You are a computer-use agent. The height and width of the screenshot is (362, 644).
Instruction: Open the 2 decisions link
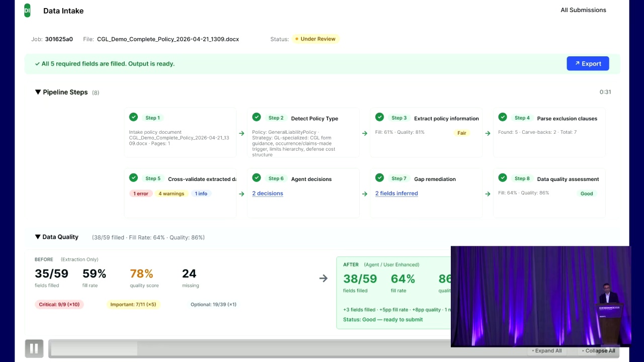coord(268,193)
